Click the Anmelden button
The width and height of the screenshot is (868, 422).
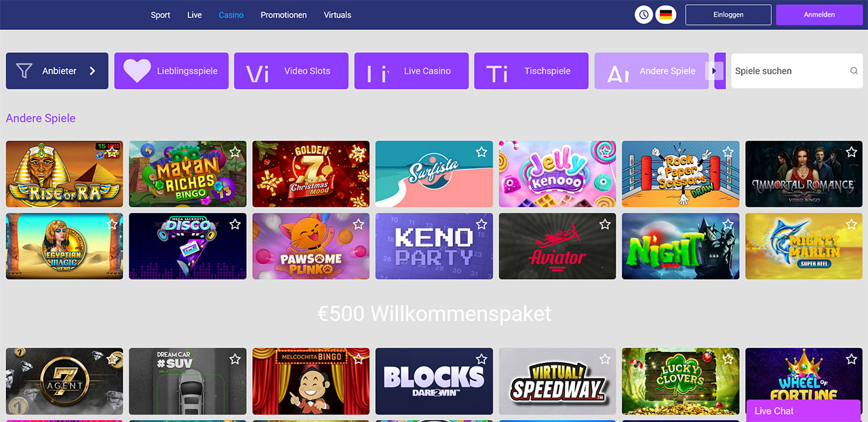819,14
